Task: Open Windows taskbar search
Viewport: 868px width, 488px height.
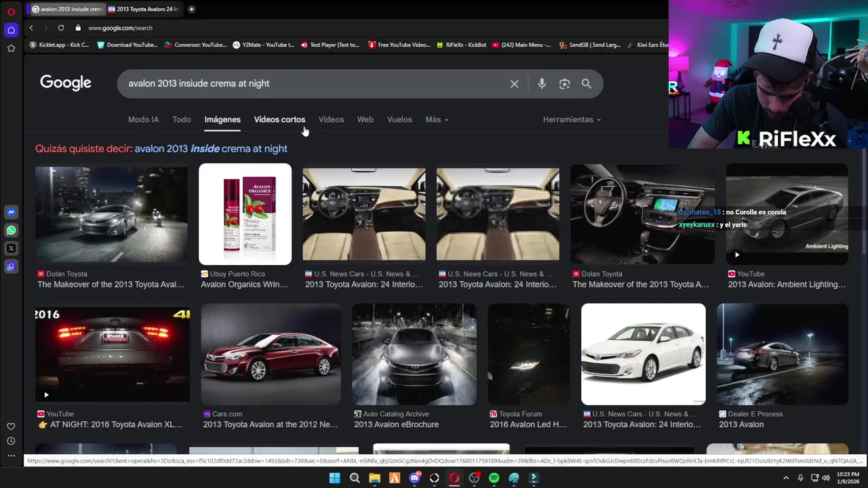Action: 355,478
